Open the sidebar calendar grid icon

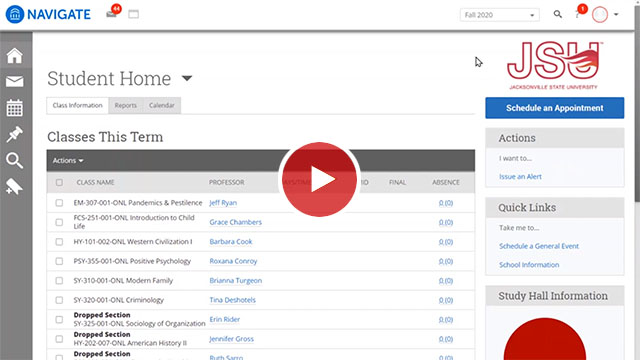coord(14,108)
